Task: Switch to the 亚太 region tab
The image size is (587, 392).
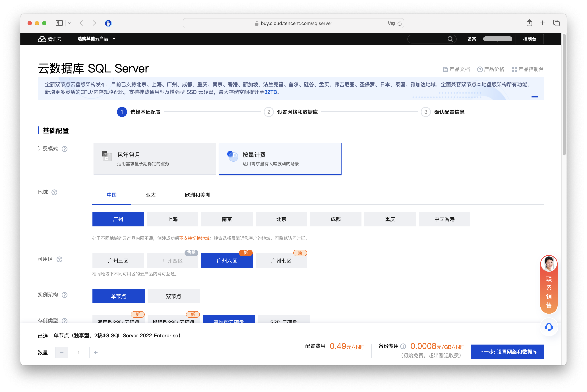Action: [151, 195]
